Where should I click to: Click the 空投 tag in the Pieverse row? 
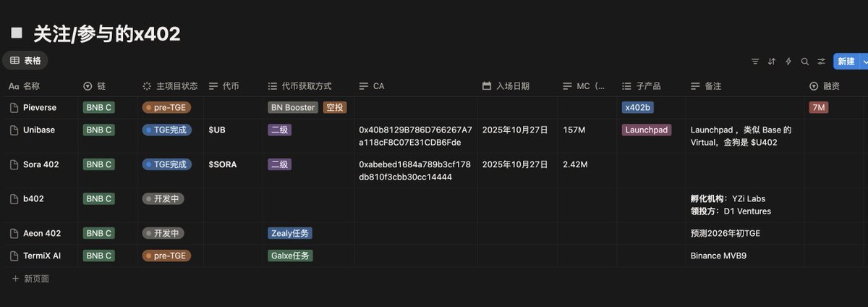point(335,107)
